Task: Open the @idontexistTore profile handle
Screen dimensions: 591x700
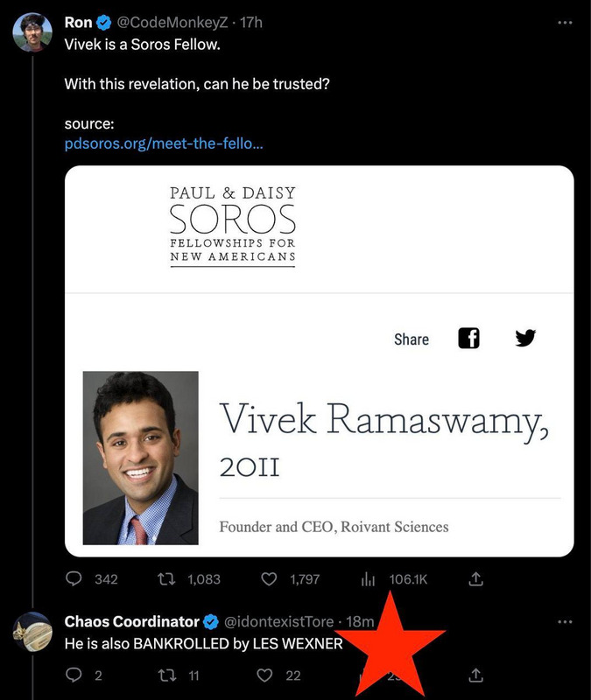Action: [279, 621]
